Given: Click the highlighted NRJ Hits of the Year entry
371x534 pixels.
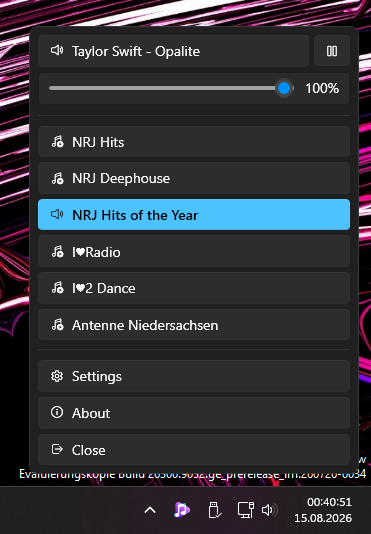Looking at the screenshot, I should coord(194,215).
